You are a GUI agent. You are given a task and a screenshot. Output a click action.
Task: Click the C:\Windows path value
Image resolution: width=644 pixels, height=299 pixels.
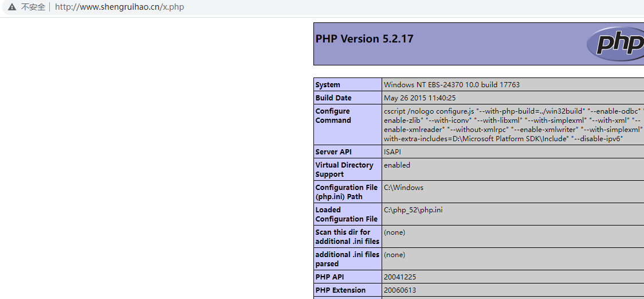[403, 188]
